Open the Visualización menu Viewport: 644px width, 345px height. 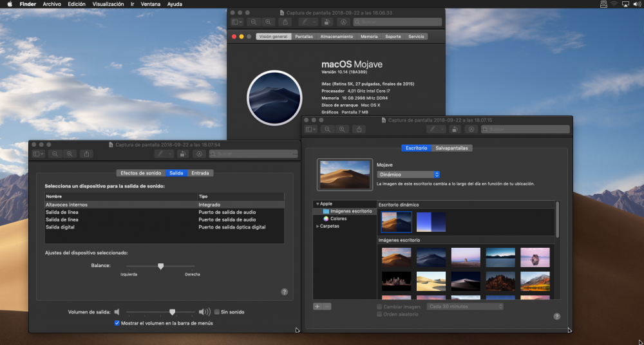pos(108,4)
